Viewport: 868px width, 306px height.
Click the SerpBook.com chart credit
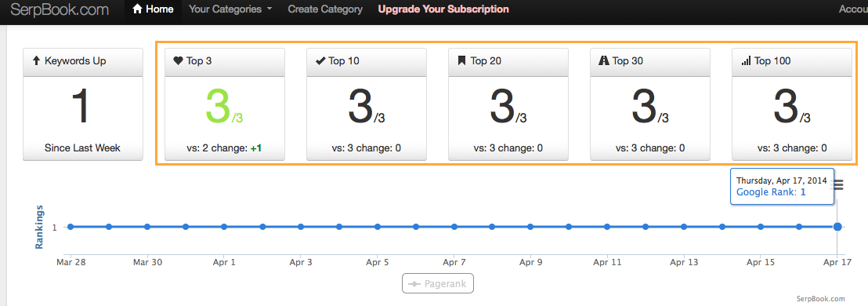coord(820,299)
